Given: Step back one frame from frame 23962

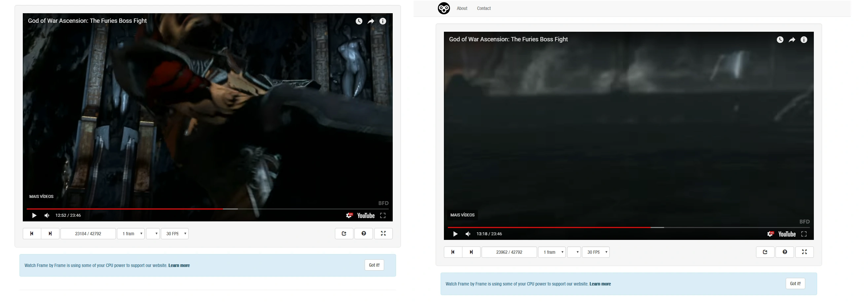Looking at the screenshot, I should (453, 252).
